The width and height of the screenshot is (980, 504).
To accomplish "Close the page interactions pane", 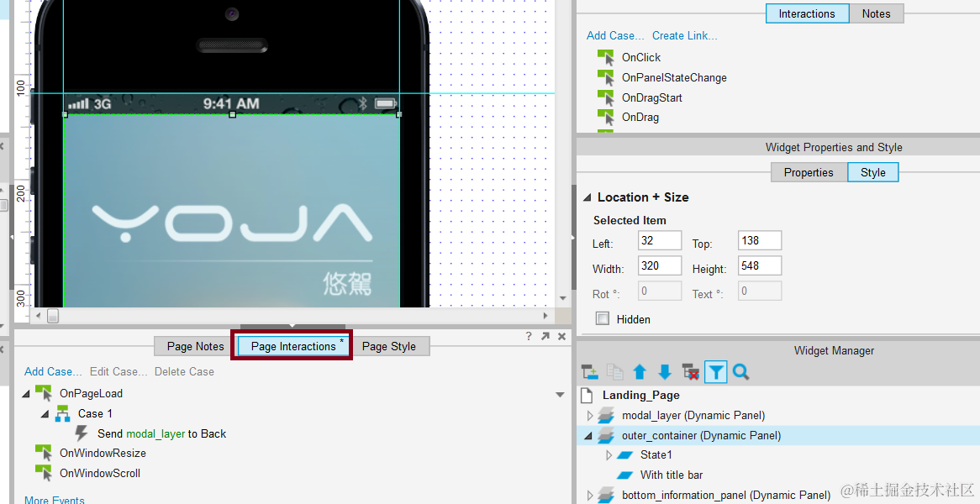I will pyautogui.click(x=562, y=336).
